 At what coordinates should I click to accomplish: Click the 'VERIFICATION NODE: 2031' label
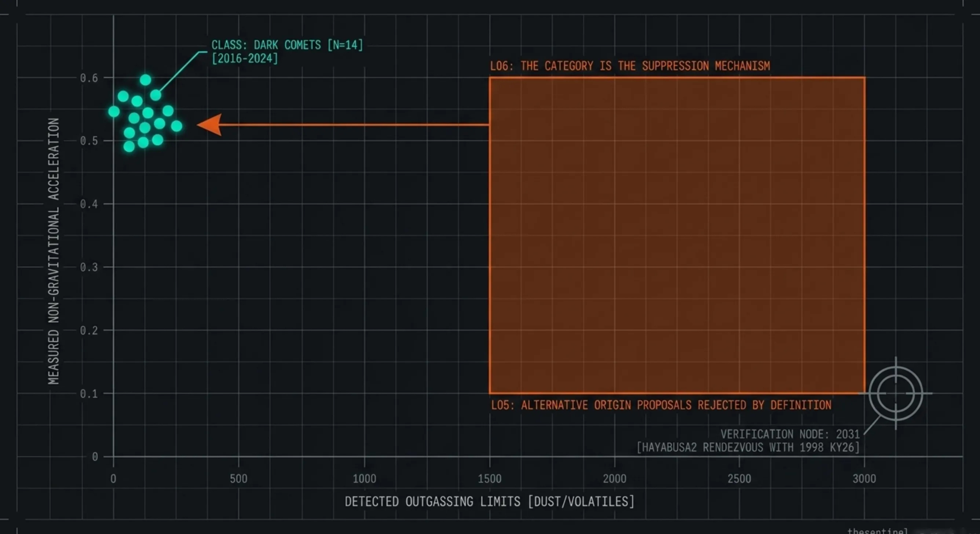790,434
